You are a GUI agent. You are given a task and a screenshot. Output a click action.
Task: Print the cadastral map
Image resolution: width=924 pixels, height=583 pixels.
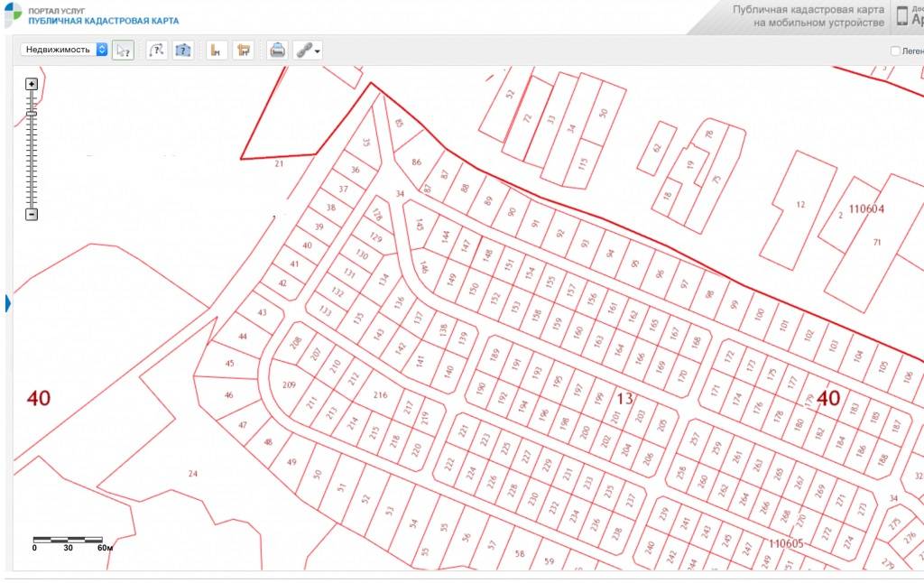277,51
